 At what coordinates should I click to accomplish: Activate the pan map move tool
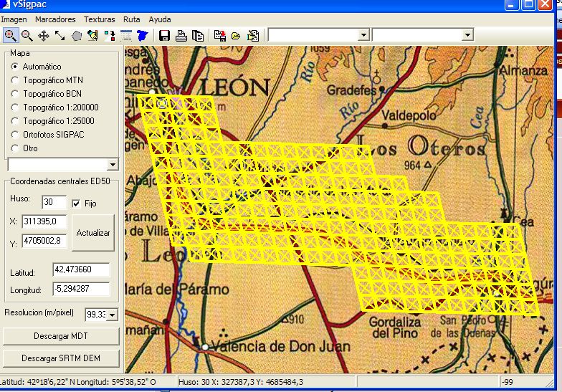(x=43, y=35)
